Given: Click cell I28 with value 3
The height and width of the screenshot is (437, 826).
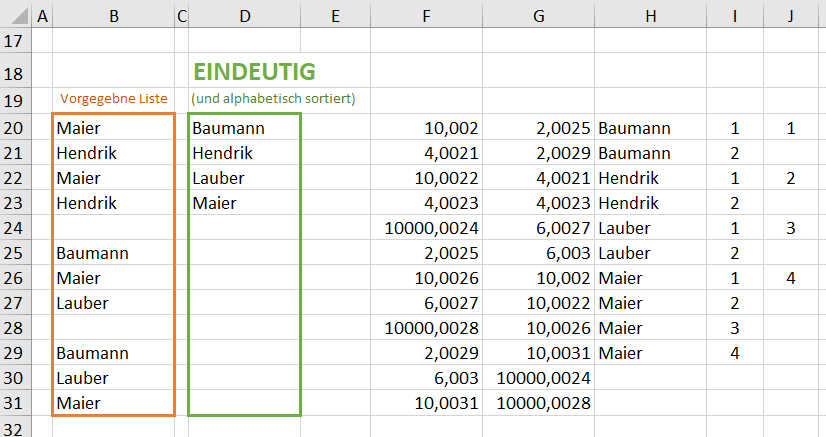Looking at the screenshot, I should [x=735, y=327].
